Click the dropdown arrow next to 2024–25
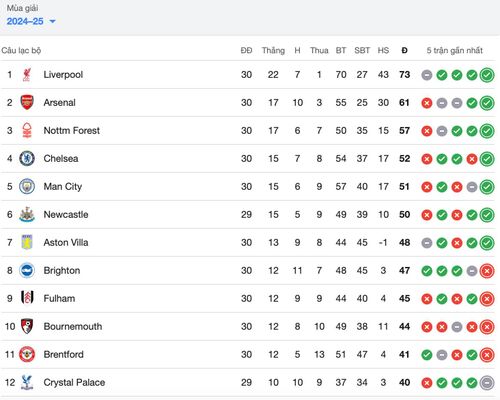This screenshot has width=500, height=400. [52, 22]
